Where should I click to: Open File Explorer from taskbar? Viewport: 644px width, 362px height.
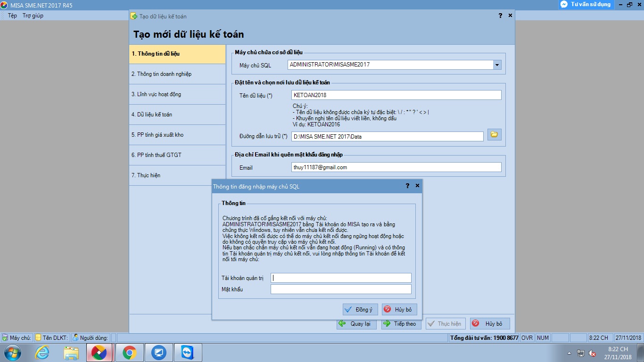[x=71, y=353]
